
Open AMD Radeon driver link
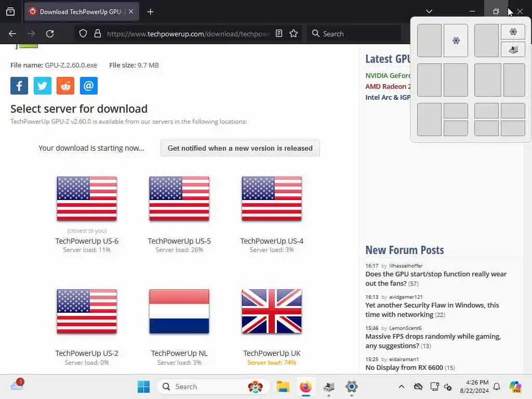coord(388,86)
